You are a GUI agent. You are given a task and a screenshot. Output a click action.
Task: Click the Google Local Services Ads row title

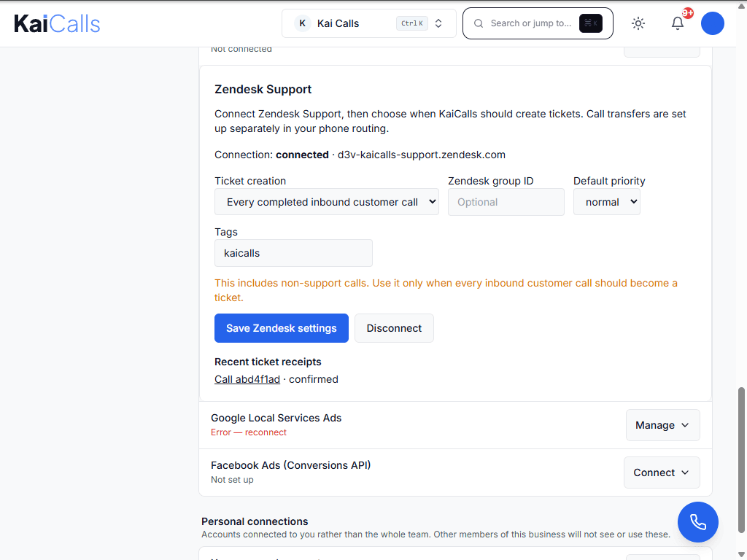pyautogui.click(x=276, y=418)
